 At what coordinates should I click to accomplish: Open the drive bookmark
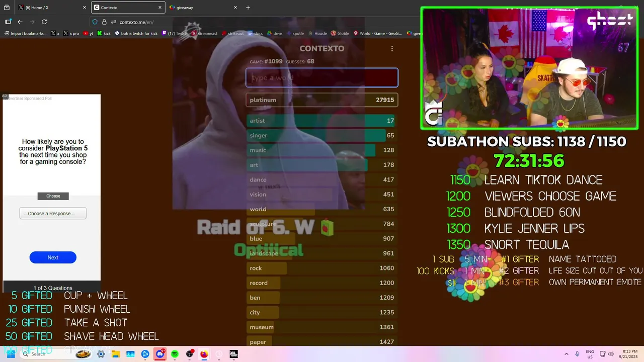275,34
